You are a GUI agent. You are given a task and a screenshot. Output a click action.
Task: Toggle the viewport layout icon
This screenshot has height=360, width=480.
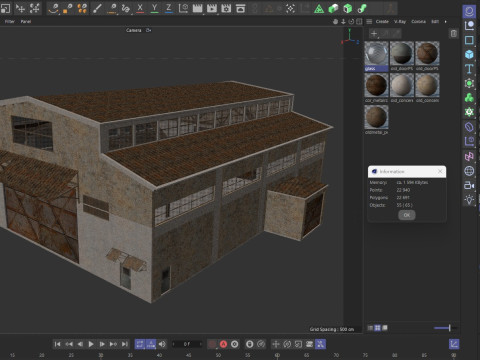point(359,21)
